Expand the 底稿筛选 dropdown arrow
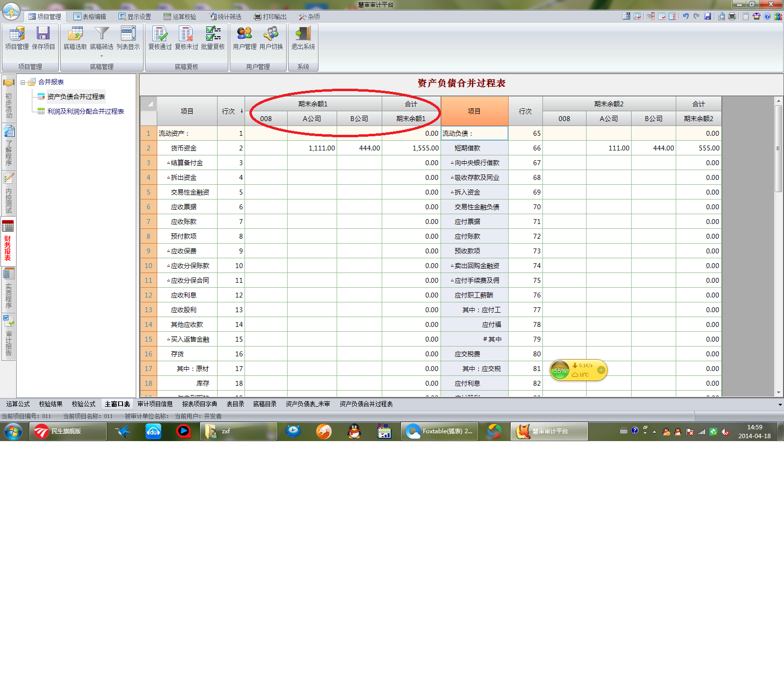784x694 pixels. [x=101, y=56]
